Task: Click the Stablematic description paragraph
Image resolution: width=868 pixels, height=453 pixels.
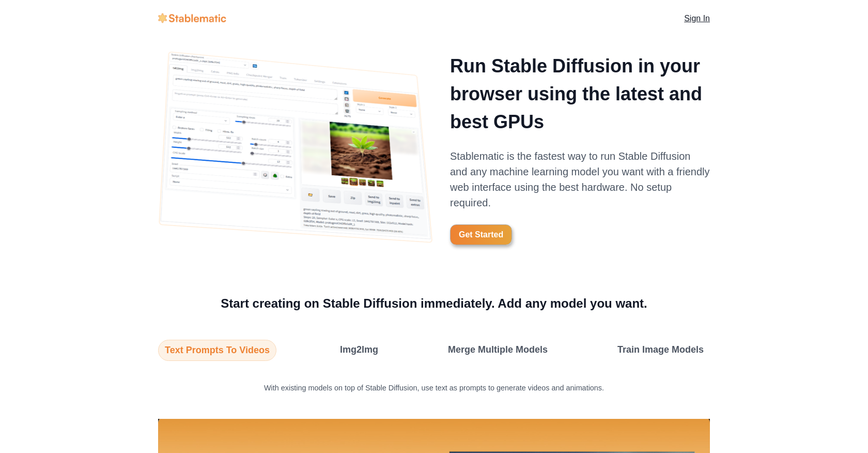Action: click(x=580, y=179)
